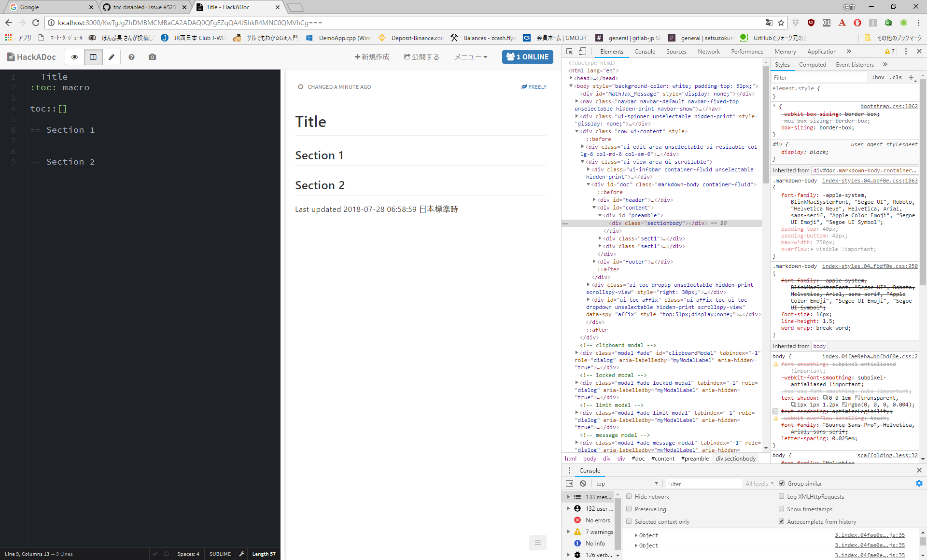This screenshot has width=927, height=560.
Task: Switch to edit mode with pencil icon
Action: pos(112,57)
